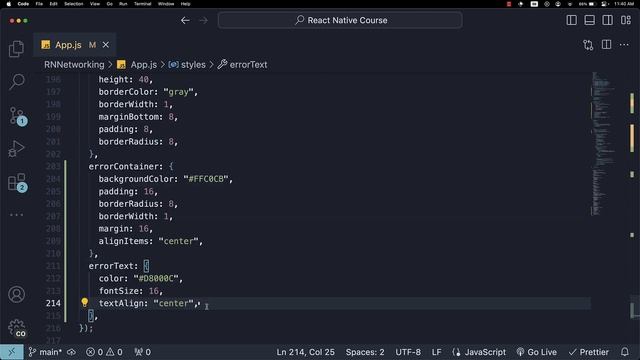Viewport: 640px width, 360px height.
Task: Go to line via Ln 214, Col 25
Action: pyautogui.click(x=305, y=352)
